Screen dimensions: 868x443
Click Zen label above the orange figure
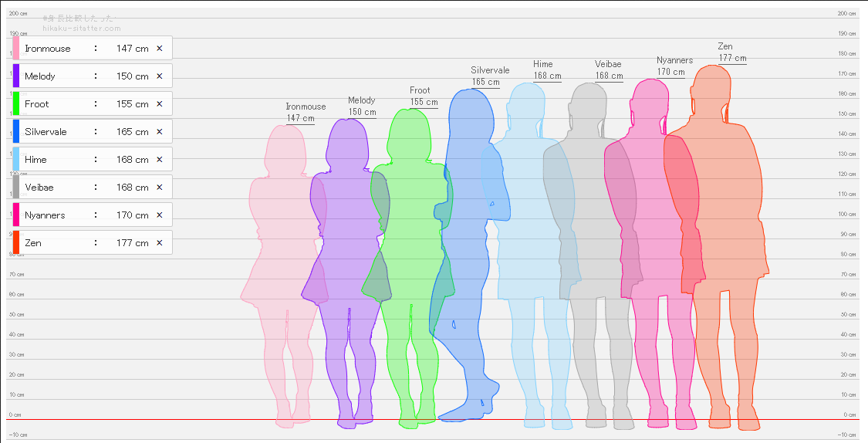pos(724,46)
